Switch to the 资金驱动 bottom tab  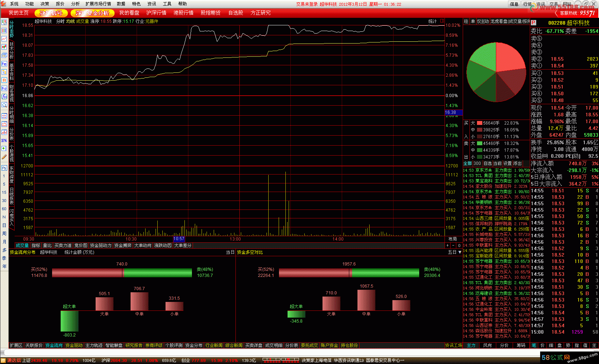pos(74,345)
